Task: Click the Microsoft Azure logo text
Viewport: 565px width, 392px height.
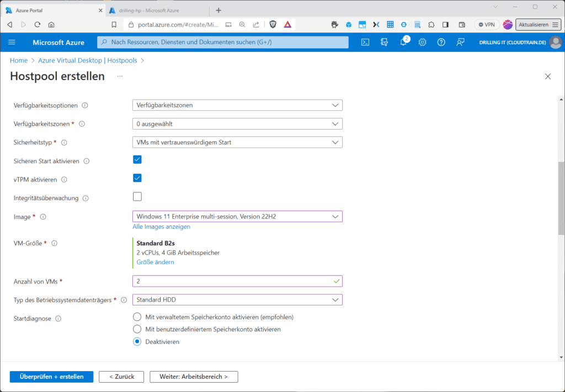Action: pyautogui.click(x=58, y=42)
